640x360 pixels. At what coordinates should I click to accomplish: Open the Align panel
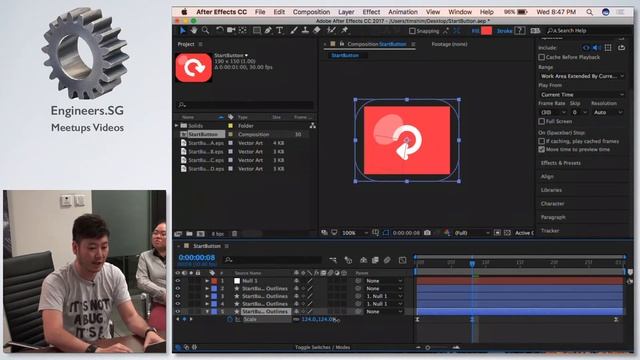(547, 176)
